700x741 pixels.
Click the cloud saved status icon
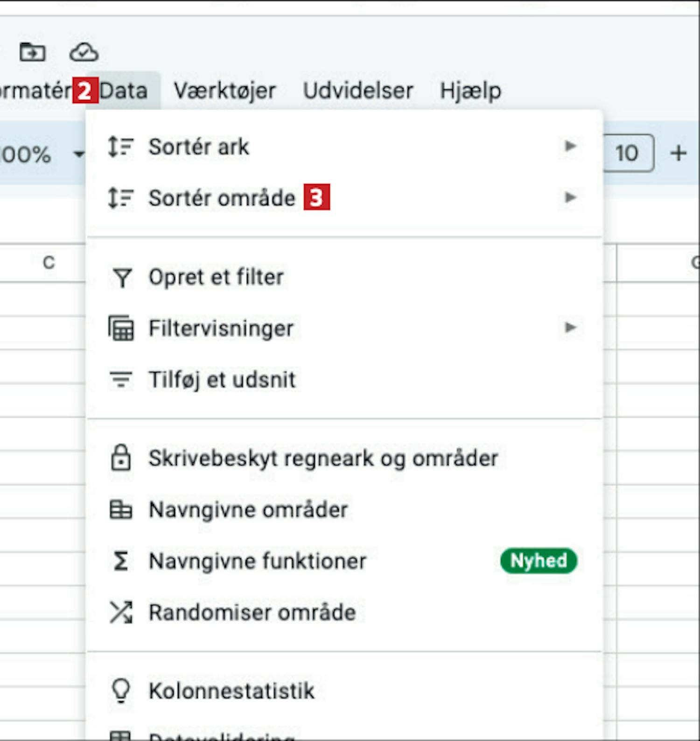tap(84, 52)
